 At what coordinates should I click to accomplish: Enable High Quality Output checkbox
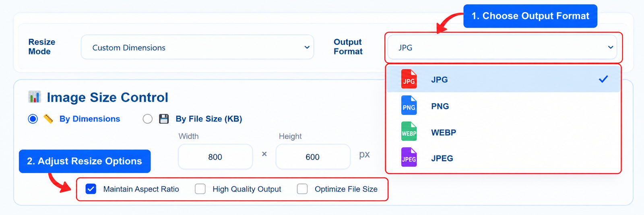coord(200,189)
